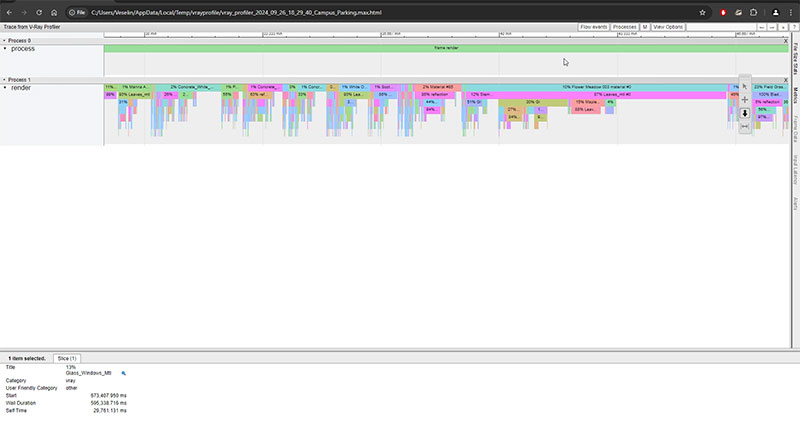Select the 1% White D slice
The width and height of the screenshot is (800, 421).
(354, 87)
